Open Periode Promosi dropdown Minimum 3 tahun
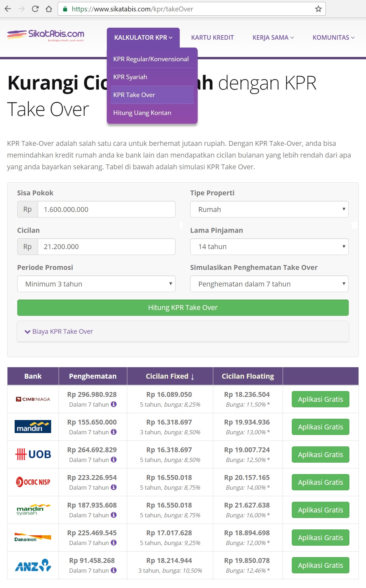 tap(96, 284)
